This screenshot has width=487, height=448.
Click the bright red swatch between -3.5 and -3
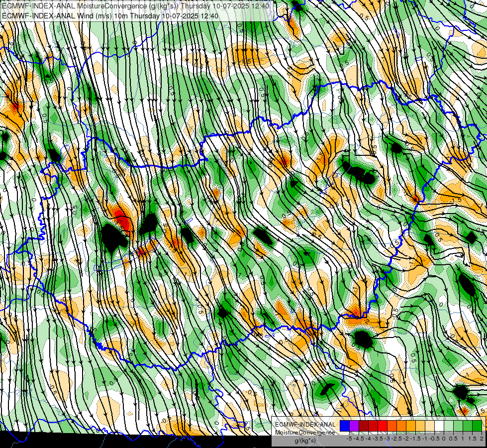(383, 426)
